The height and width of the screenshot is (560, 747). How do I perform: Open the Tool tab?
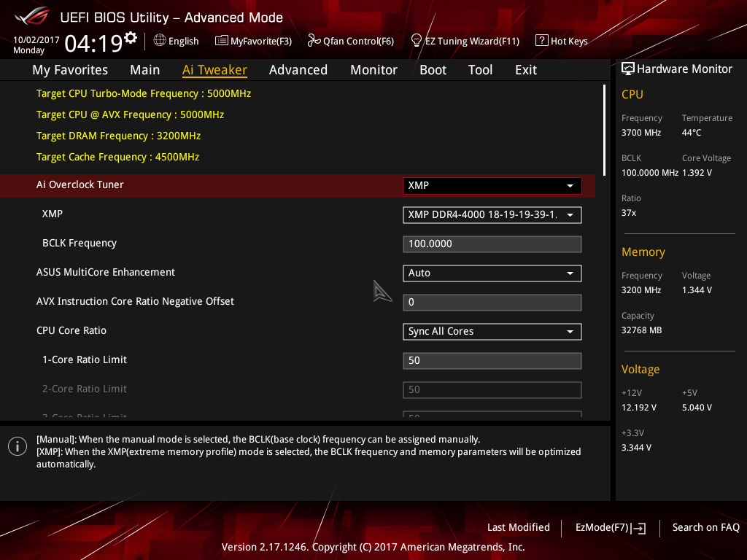coord(480,70)
